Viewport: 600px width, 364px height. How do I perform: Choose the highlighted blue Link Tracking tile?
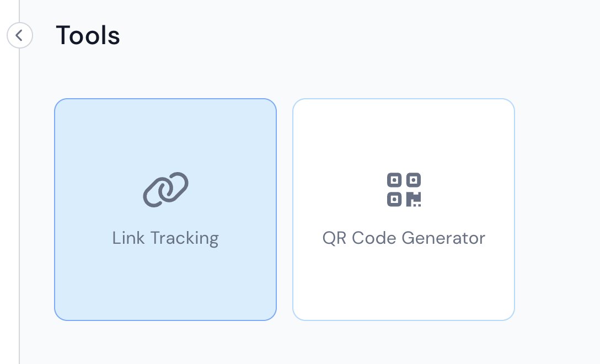tap(165, 210)
